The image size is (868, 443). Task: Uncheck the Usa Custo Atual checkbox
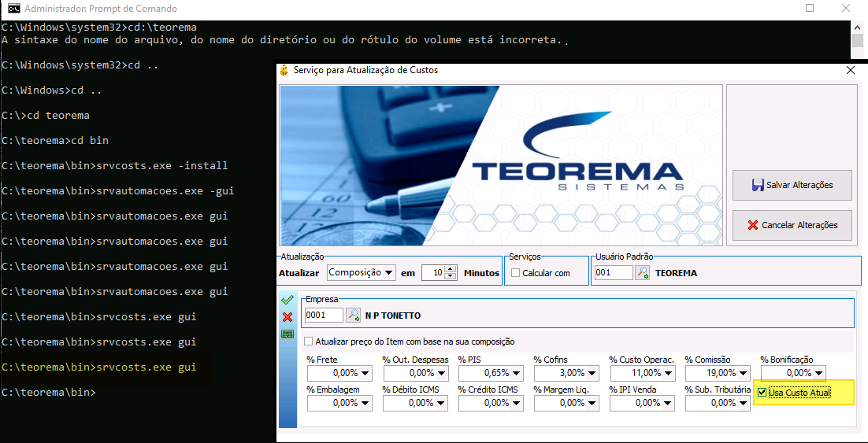point(762,393)
